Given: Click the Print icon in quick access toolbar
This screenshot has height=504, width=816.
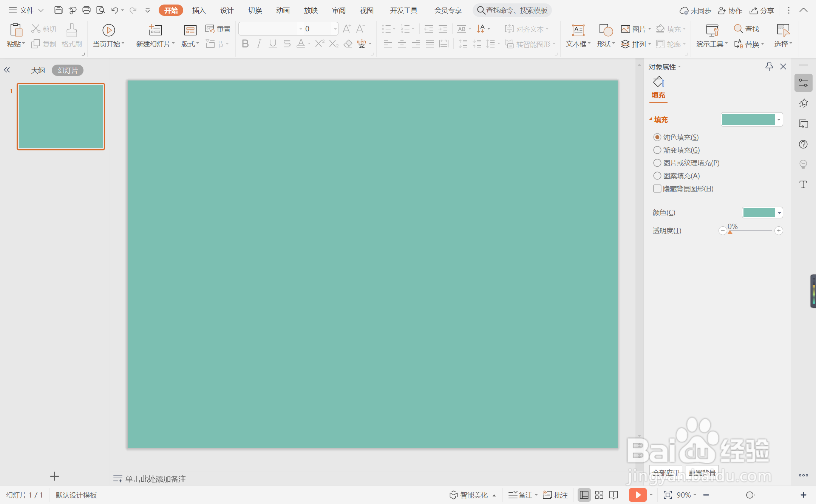Looking at the screenshot, I should pos(87,10).
